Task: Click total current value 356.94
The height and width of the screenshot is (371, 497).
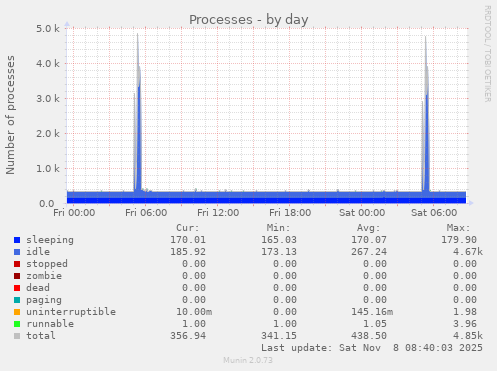Action: click(188, 336)
